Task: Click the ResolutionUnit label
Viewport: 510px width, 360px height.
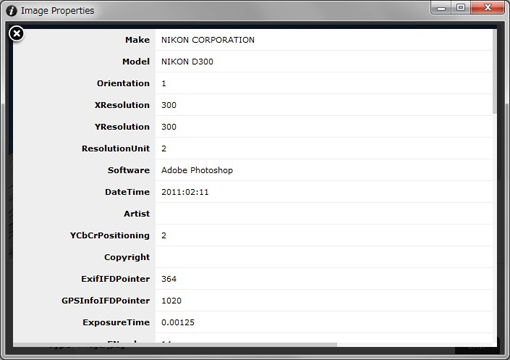Action: (x=116, y=149)
